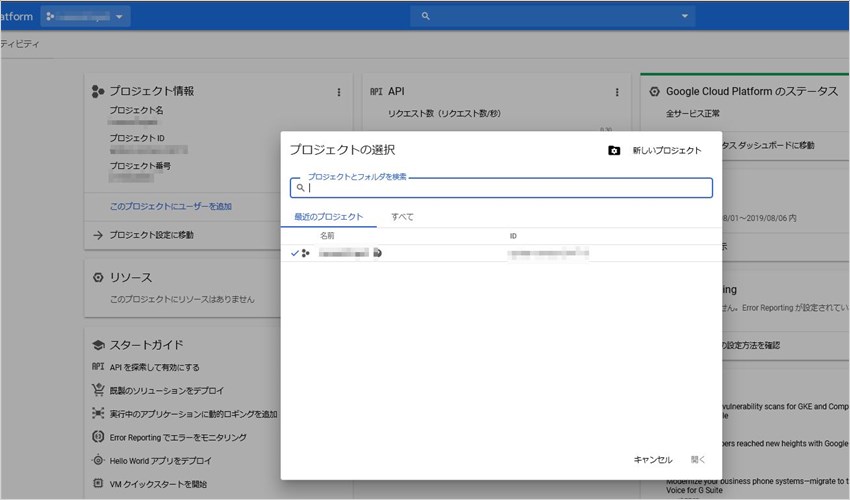The image size is (850, 500).
Task: Click VM クイックスタートを開始 link
Action: point(158,484)
